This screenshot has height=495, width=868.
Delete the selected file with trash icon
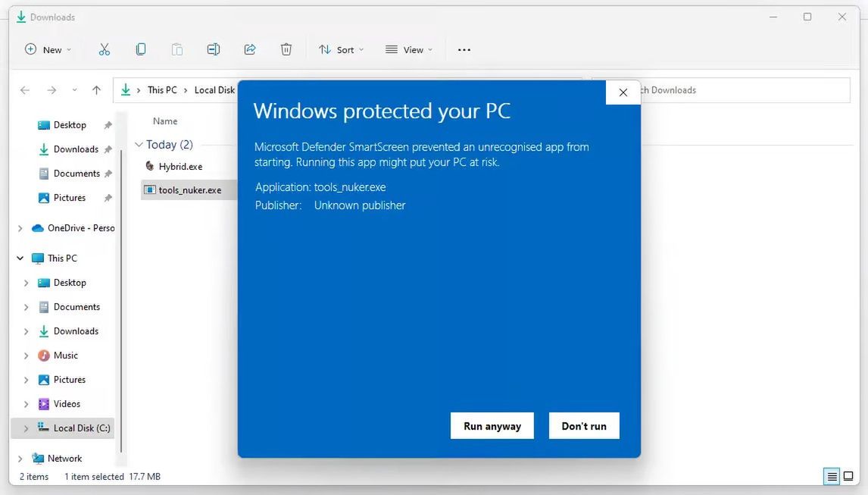click(x=286, y=50)
